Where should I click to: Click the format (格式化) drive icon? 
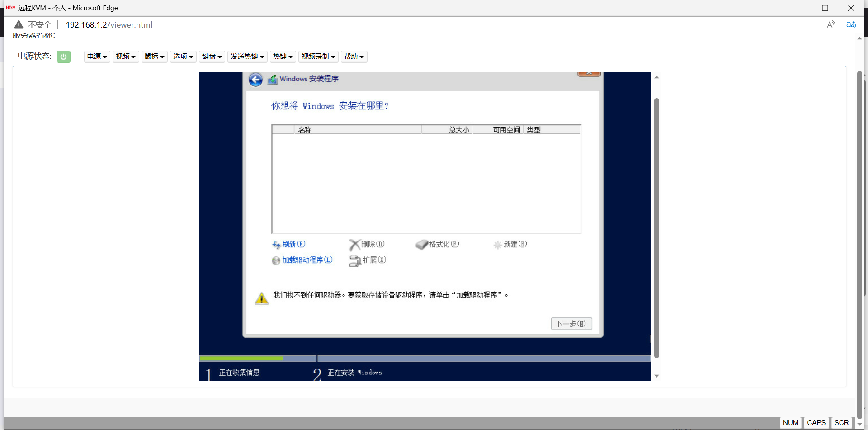(x=422, y=245)
